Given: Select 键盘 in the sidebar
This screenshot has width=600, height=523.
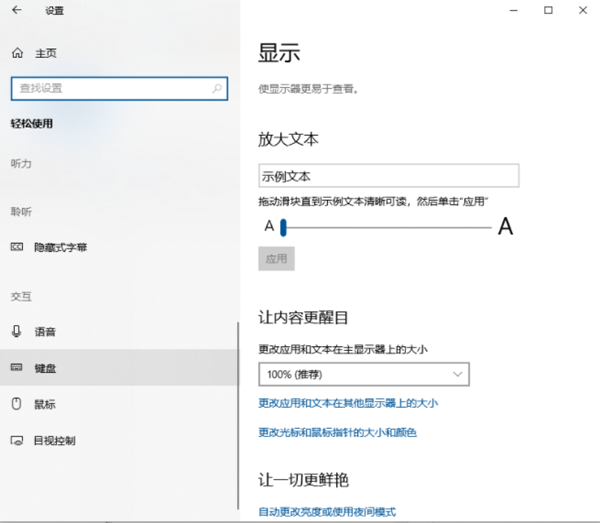Looking at the screenshot, I should (x=45, y=368).
